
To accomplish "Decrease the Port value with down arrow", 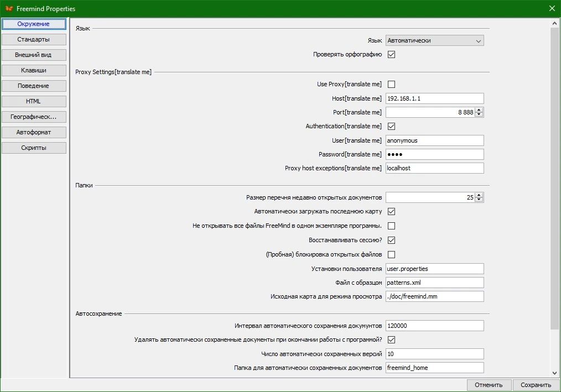I will click(x=479, y=114).
